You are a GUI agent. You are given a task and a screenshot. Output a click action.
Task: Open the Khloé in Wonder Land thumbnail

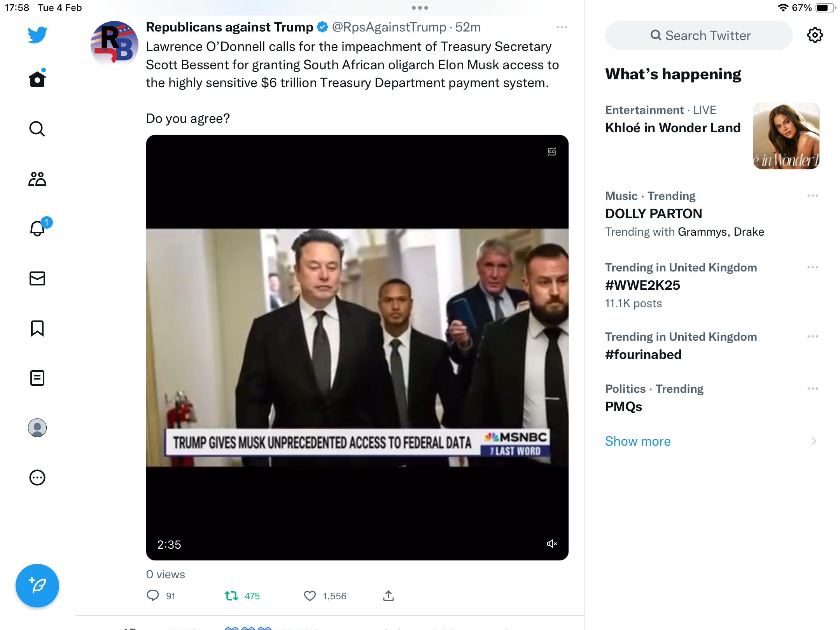point(786,136)
